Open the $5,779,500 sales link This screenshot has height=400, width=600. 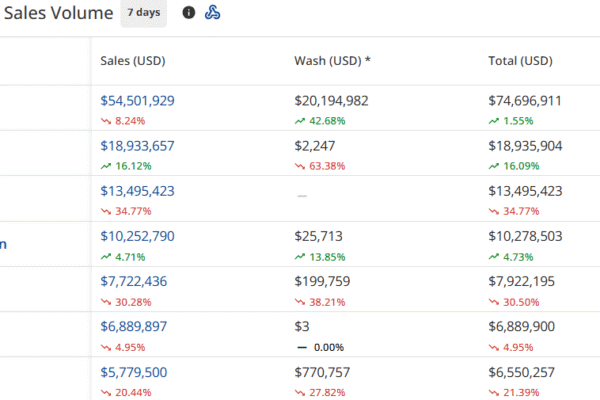[x=134, y=372]
